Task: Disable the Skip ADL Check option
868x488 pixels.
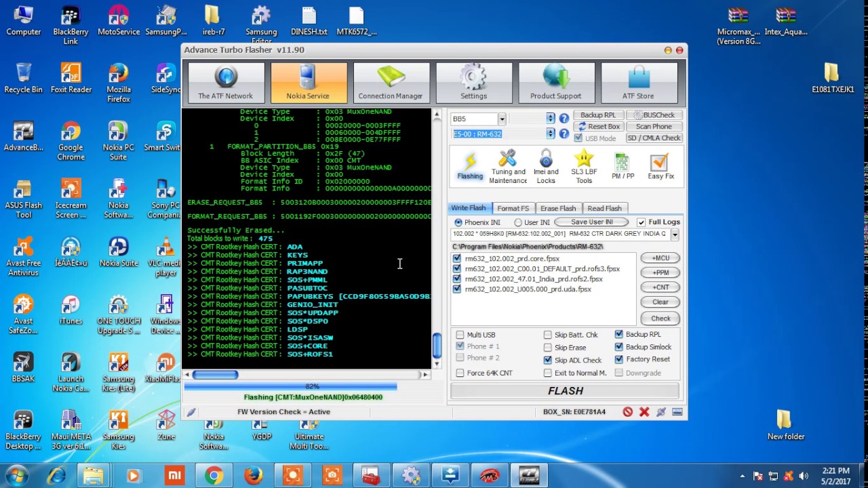Action: click(x=548, y=360)
